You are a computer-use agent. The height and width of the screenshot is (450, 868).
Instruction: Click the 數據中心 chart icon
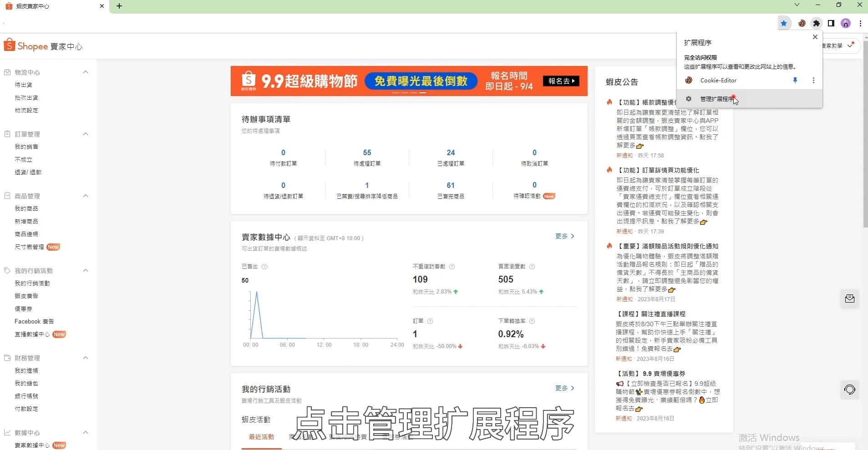tap(7, 432)
